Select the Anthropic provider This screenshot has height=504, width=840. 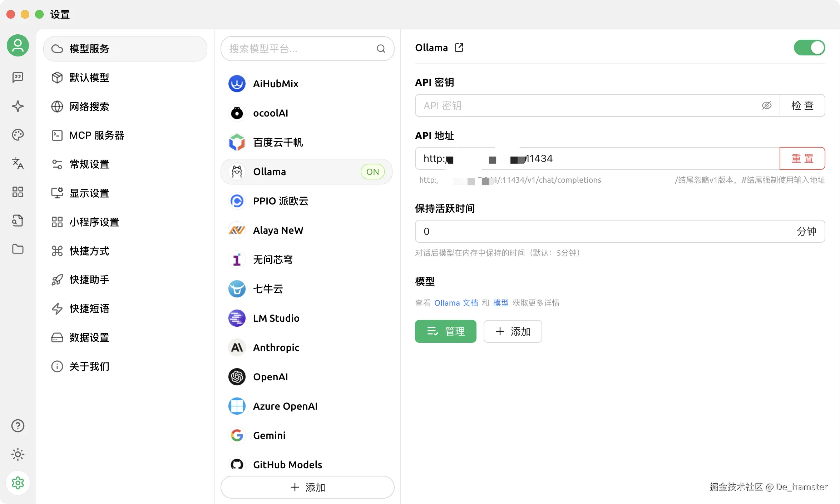pyautogui.click(x=276, y=347)
